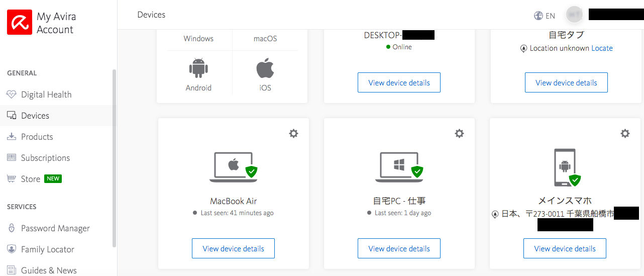Image resolution: width=644 pixels, height=276 pixels.
Task: Open the Store section
Action: tap(31, 179)
